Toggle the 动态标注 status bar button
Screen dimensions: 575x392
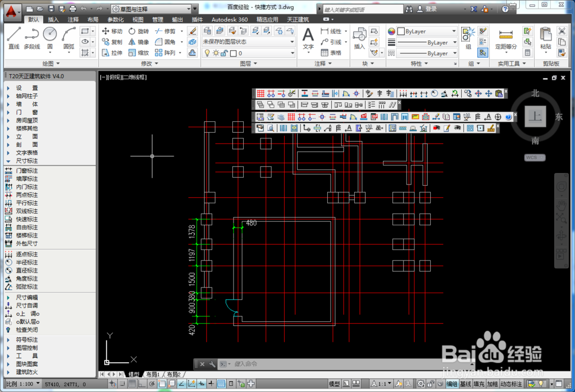(x=511, y=384)
